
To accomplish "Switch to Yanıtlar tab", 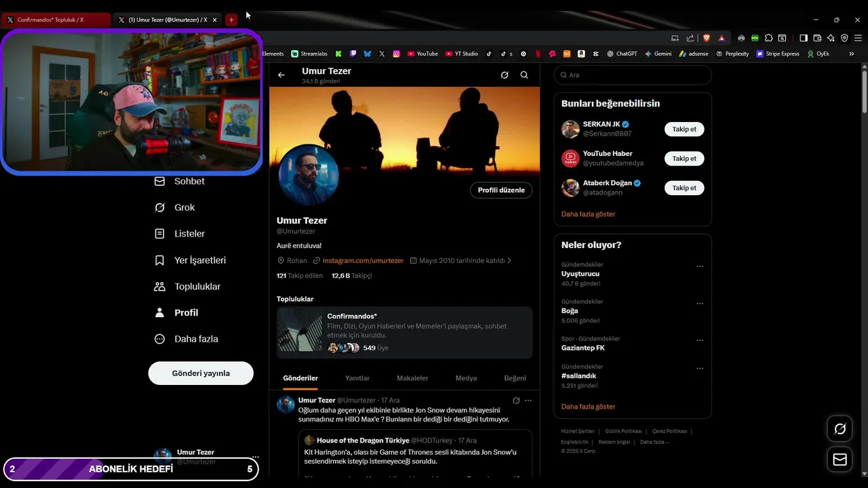I will [357, 378].
